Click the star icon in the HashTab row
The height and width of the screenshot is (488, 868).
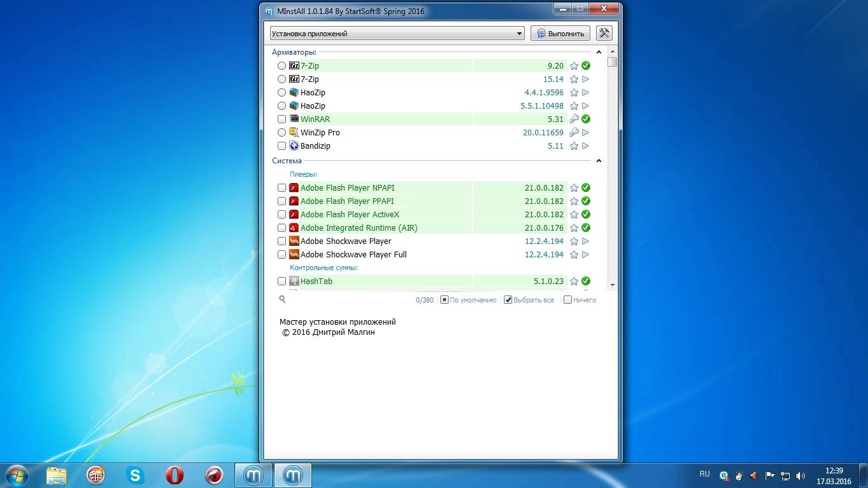click(574, 281)
